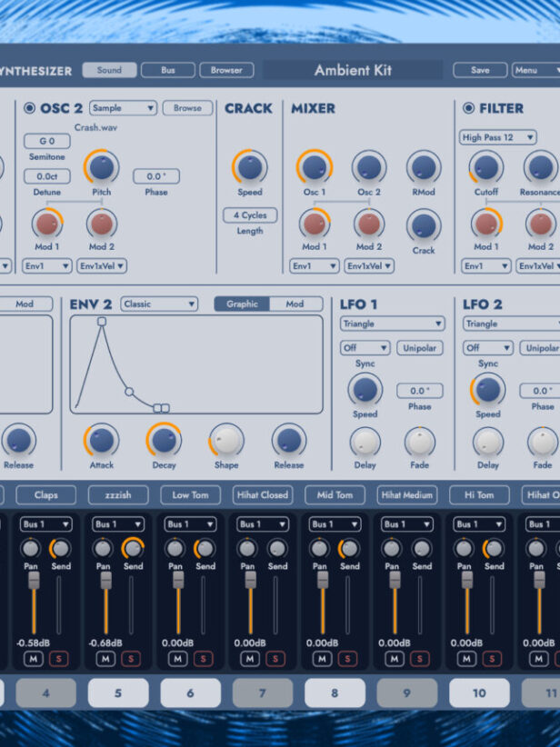Trigger pad number 10
560x747 pixels.
tap(479, 693)
